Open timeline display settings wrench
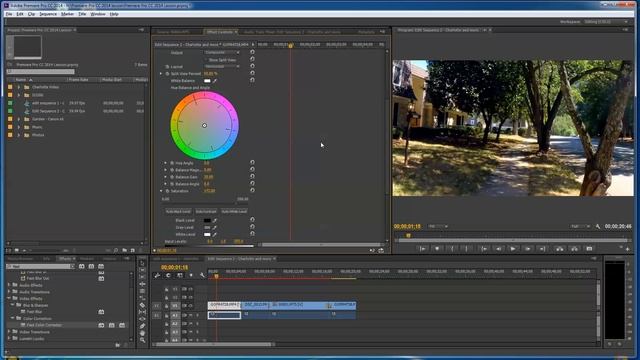Viewport: 640px width, 360px height. 202,276
